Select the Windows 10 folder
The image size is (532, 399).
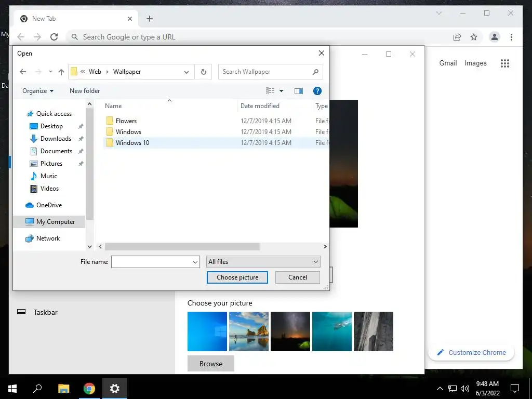[132, 142]
